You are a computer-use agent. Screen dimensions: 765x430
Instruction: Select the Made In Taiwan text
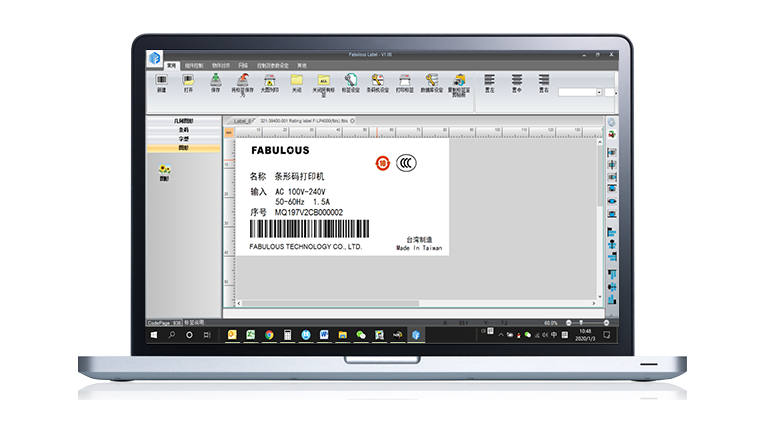coord(419,248)
